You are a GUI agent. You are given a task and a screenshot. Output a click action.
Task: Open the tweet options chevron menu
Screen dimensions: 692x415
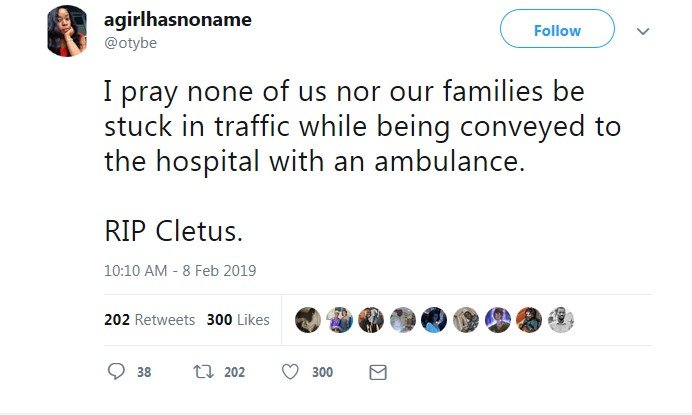643,31
